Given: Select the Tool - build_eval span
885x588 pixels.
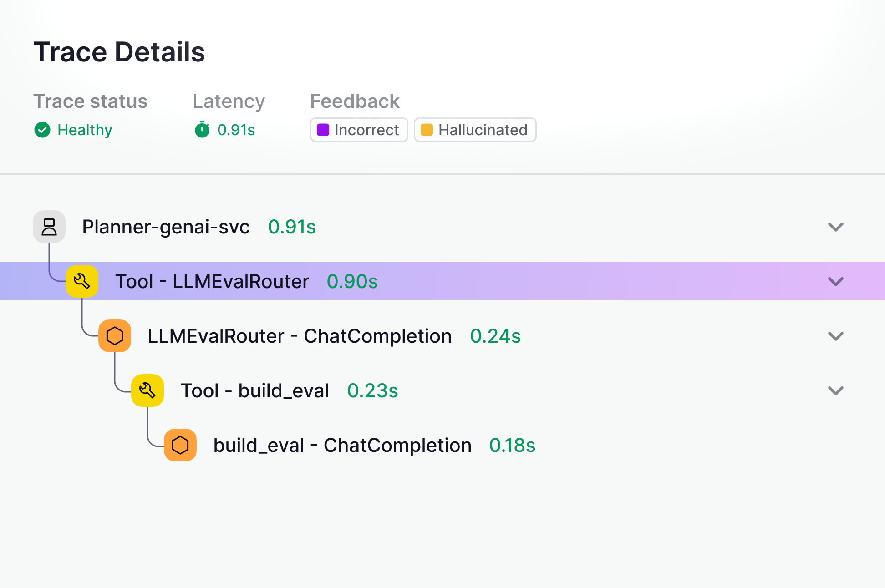Looking at the screenshot, I should tap(254, 390).
